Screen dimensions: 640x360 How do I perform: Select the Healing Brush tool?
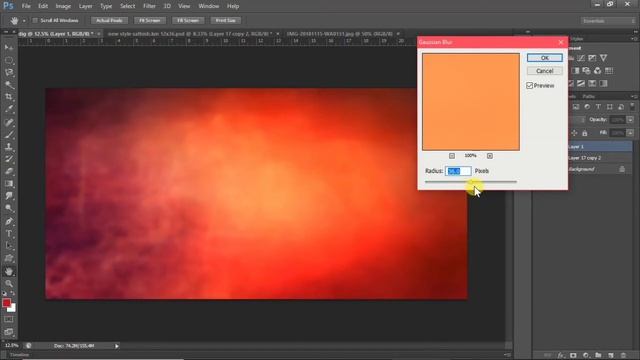tap(9, 122)
